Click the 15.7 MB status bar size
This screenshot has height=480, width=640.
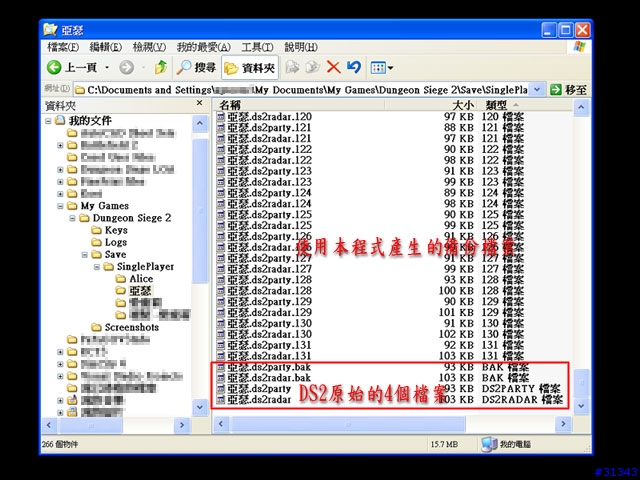pyautogui.click(x=444, y=444)
